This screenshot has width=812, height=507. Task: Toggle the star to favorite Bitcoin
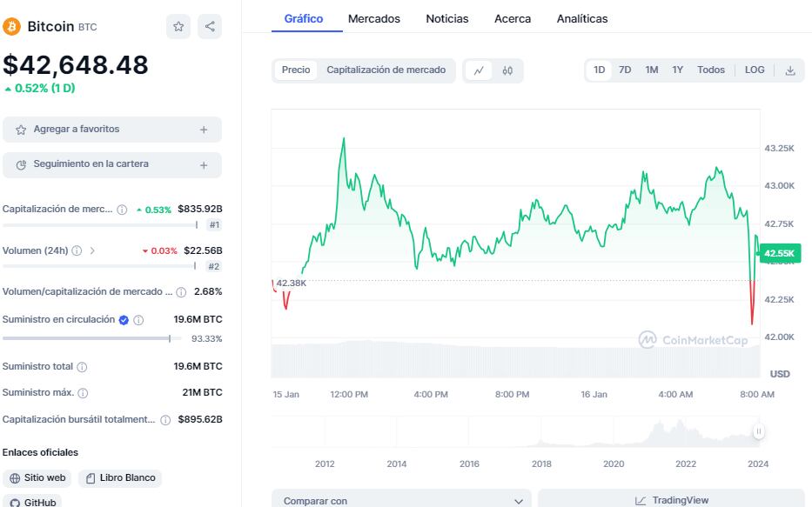(x=178, y=27)
